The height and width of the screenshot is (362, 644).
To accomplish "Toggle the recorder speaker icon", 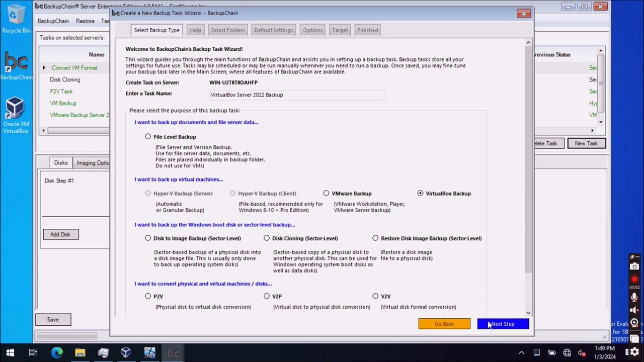I will [x=634, y=310].
